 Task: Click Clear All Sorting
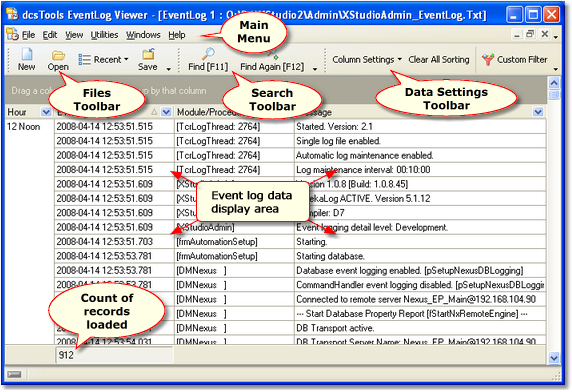439,59
